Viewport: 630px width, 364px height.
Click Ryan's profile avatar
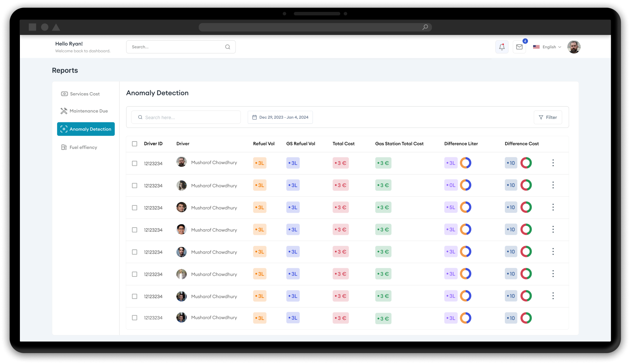(x=574, y=47)
